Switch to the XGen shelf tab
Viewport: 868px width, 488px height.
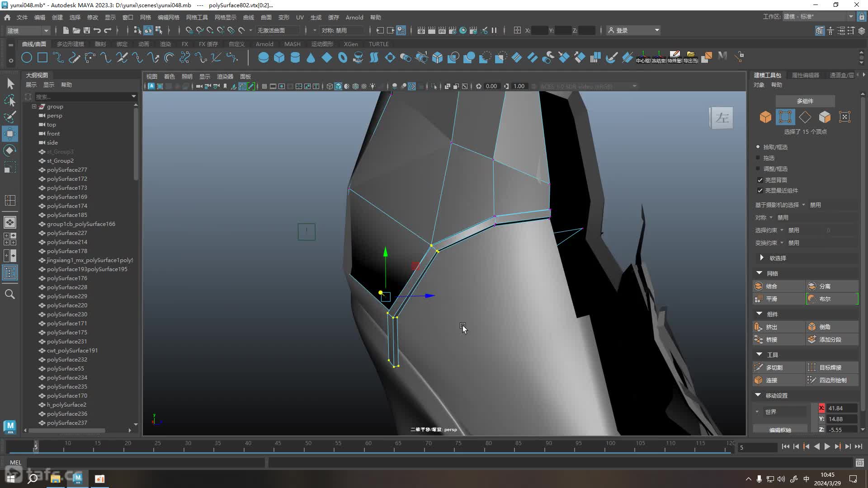[351, 44]
